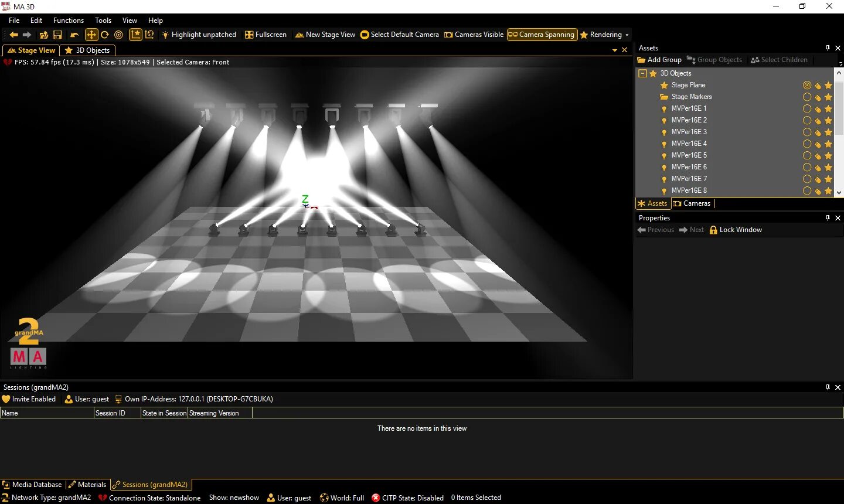Click the right star icon on MVPer16E 6
Viewport: 844px width, 504px height.
click(828, 167)
